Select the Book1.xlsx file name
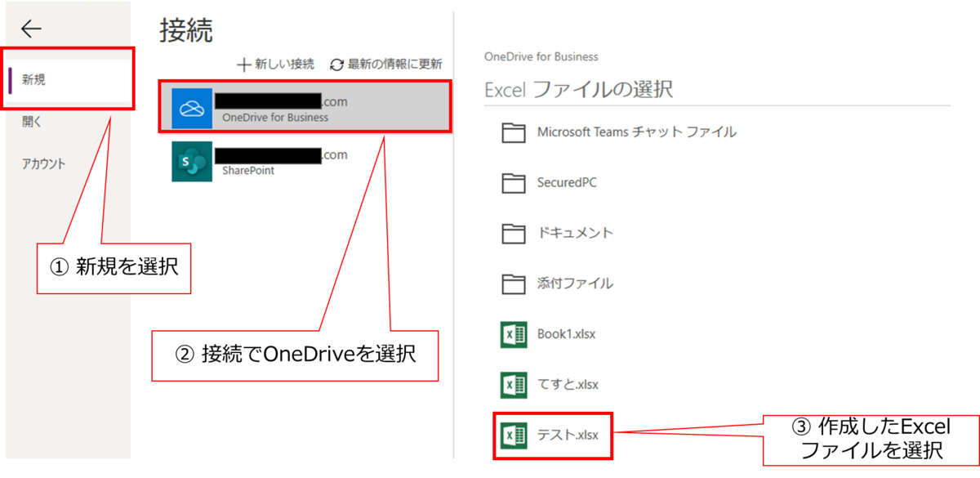This screenshot has height=478, width=980. [x=568, y=334]
